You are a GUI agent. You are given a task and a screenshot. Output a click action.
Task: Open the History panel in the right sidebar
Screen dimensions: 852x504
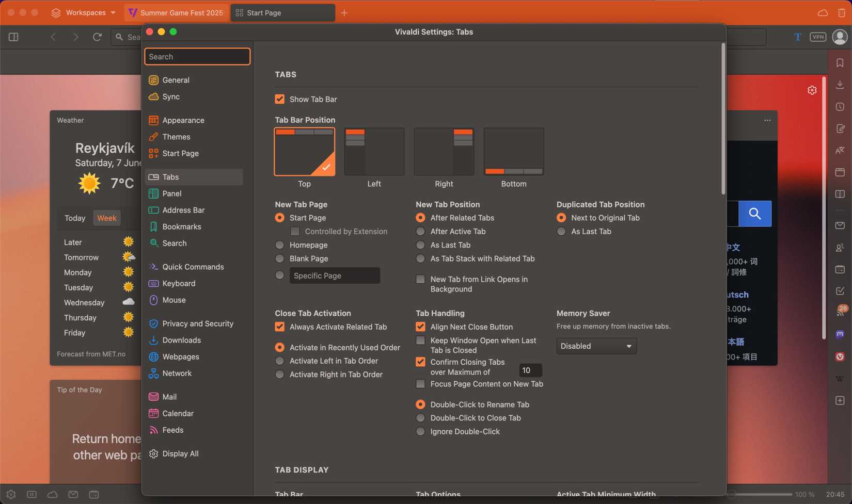tap(840, 106)
